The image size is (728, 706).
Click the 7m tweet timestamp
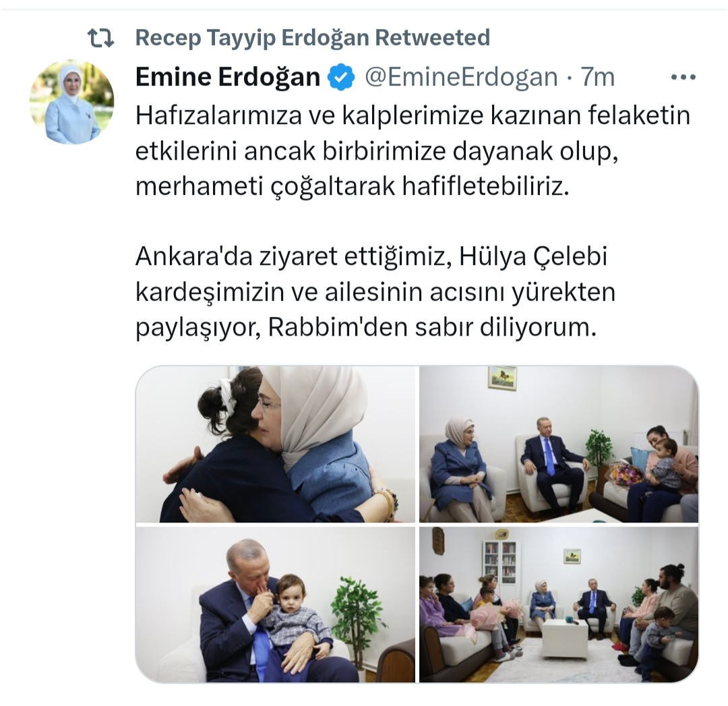[598, 77]
